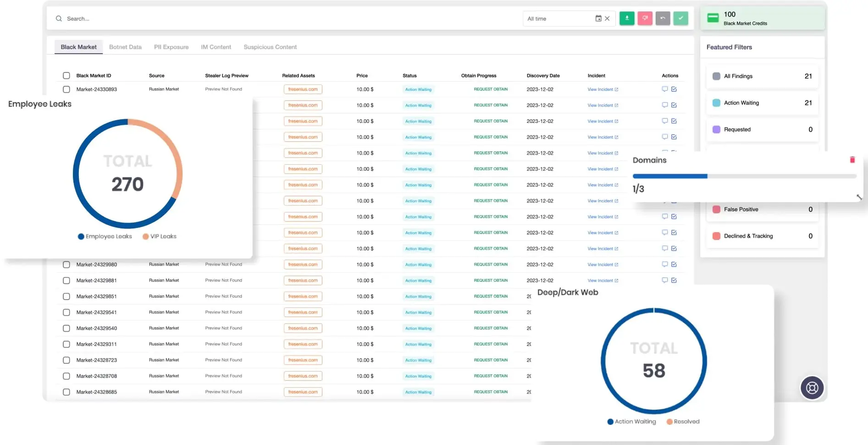Click fresenius.com asset tag for Market-24328723
868x445 pixels.
coord(303,360)
